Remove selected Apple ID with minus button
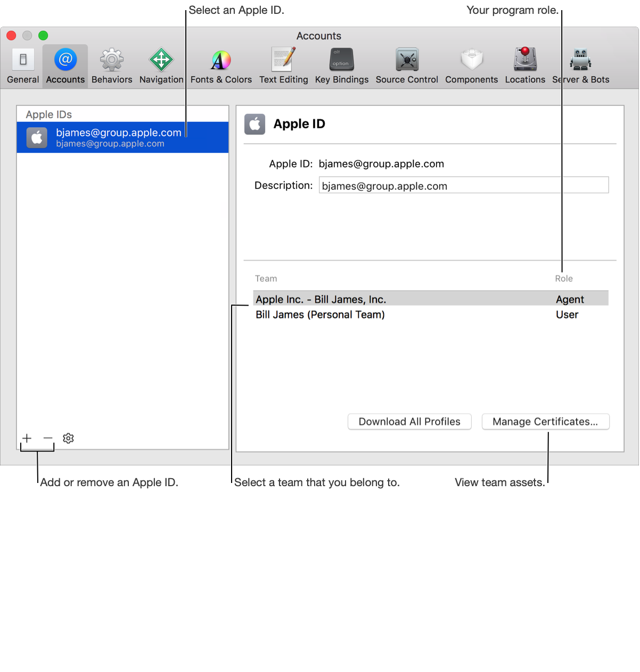Image resolution: width=640 pixels, height=672 pixels. 48,438
